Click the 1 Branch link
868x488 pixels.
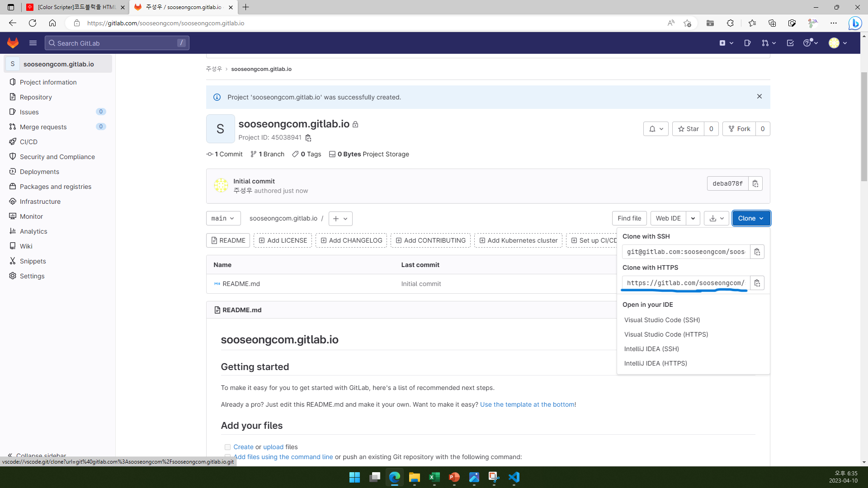[267, 154]
